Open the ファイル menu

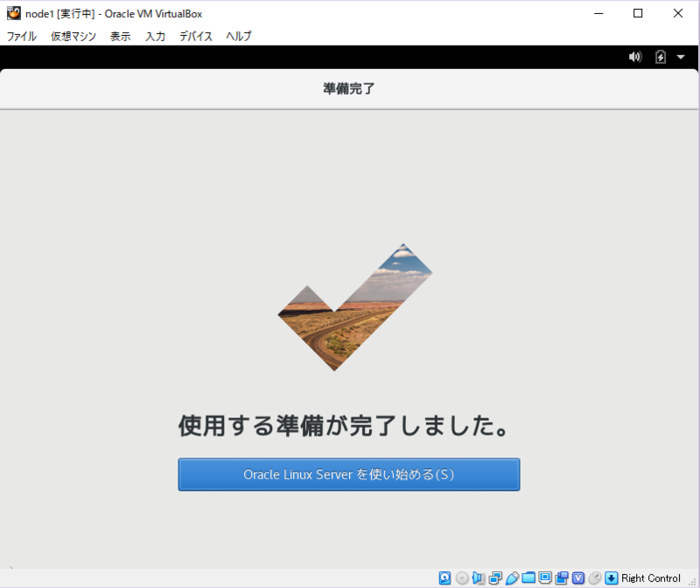[x=21, y=36]
